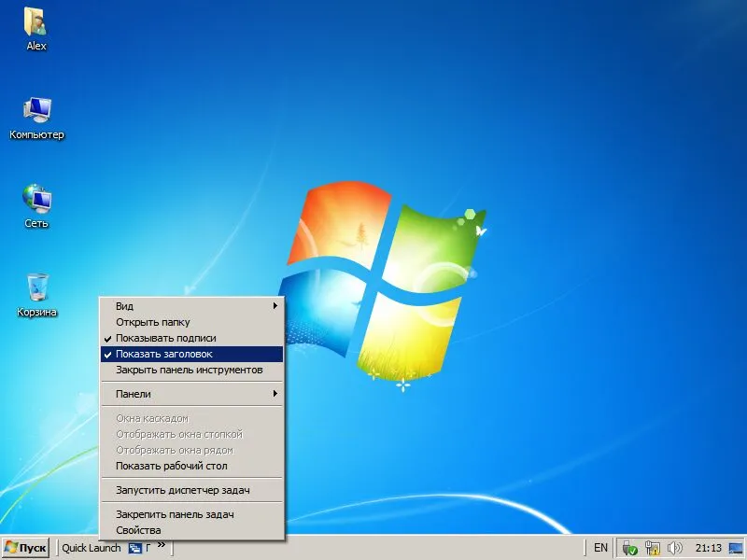
Task: Select Закрыть панель инструментов
Action: tap(192, 370)
